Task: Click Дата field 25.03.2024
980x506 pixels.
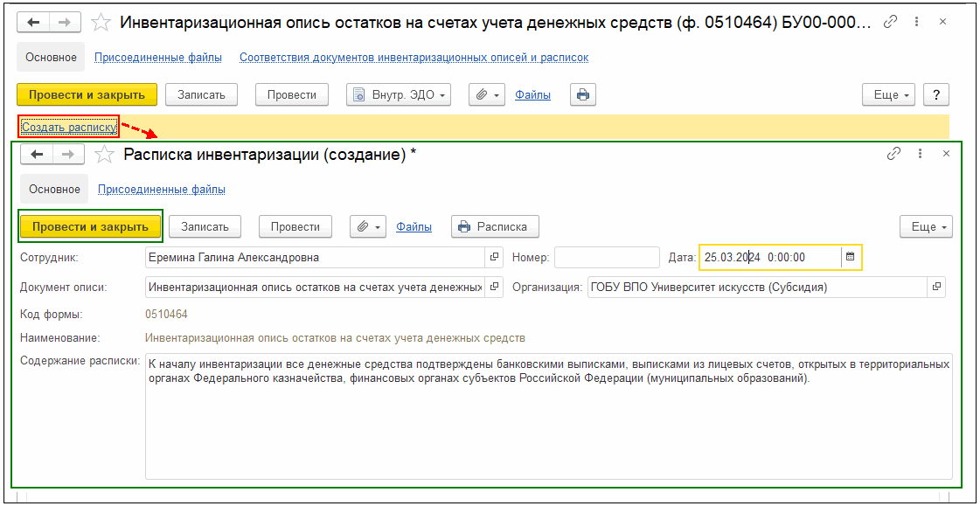Action: (771, 257)
